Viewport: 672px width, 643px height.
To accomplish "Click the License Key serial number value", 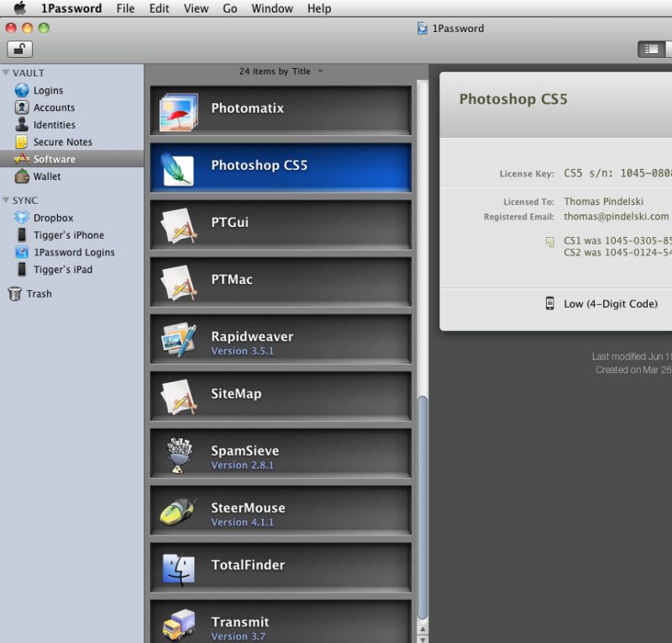I will click(x=617, y=173).
